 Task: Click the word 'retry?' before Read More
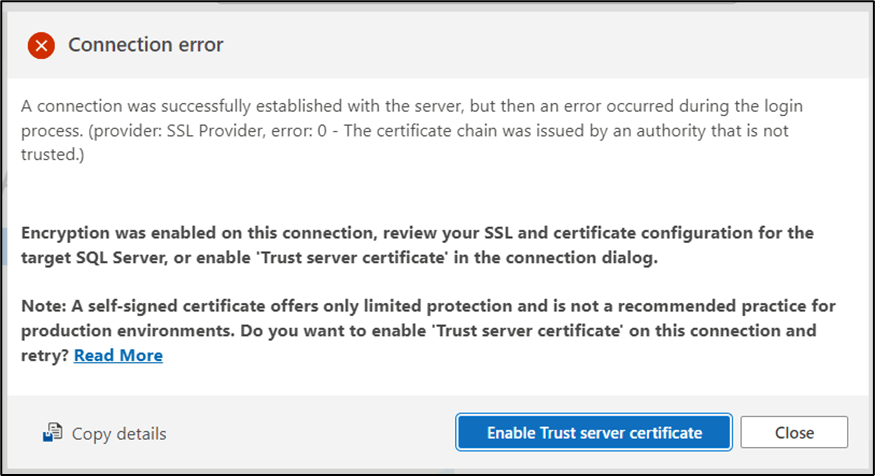tap(45, 355)
